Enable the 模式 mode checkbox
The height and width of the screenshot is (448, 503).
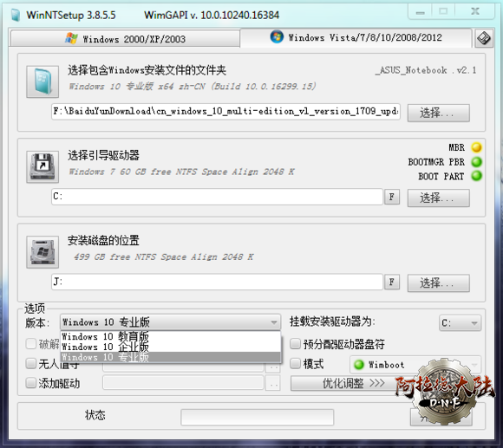[x=295, y=363]
